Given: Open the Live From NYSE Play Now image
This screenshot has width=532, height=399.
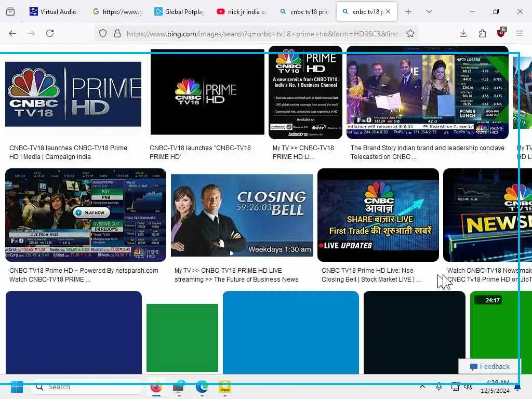Looking at the screenshot, I should 86,215.
